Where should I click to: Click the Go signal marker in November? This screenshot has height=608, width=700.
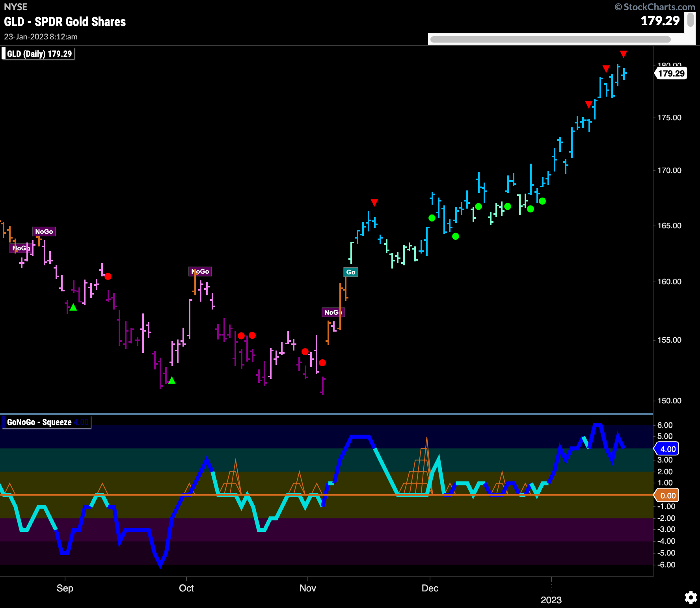(351, 272)
